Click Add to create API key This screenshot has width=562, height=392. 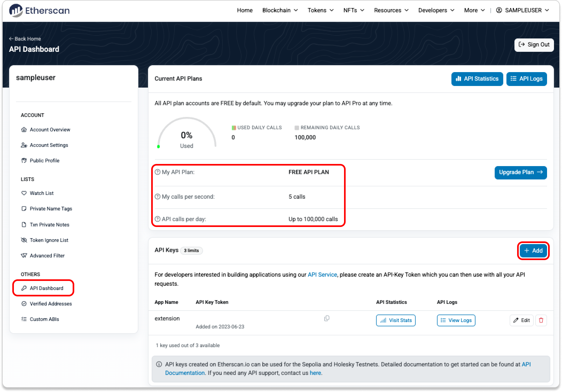point(533,250)
